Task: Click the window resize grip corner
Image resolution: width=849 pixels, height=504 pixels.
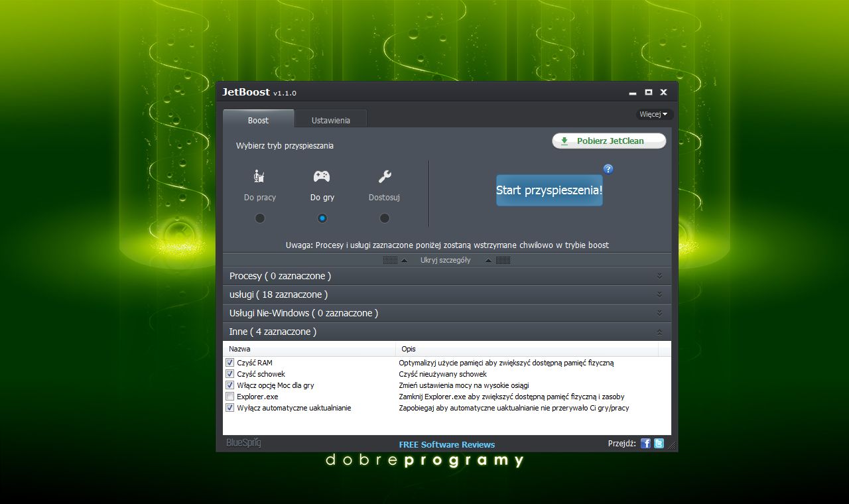Action: (673, 447)
